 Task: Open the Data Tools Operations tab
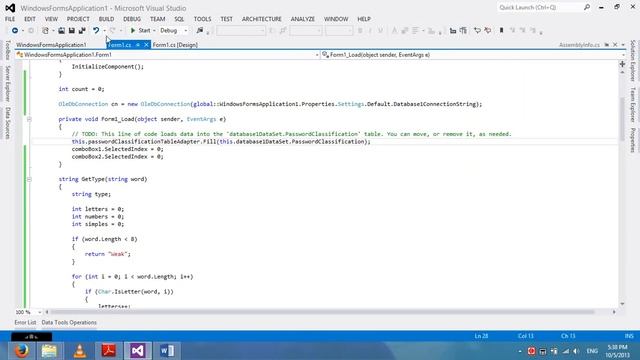pos(69,322)
